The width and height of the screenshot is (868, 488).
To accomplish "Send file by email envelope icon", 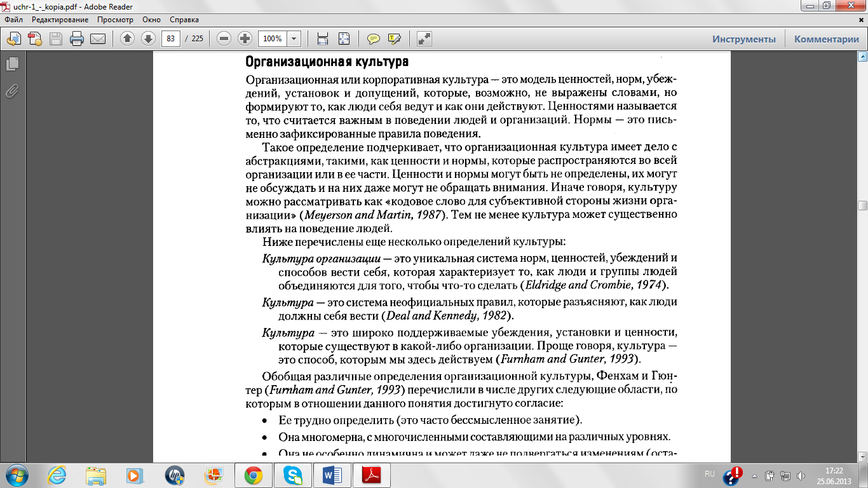I will tap(98, 39).
